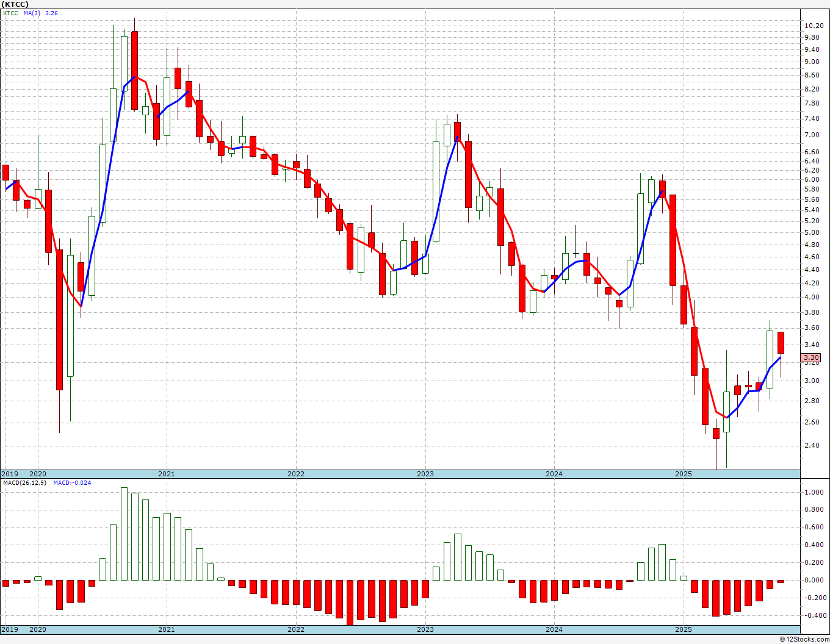Select 2020 on the MACD panel timeline
Image resolution: width=830 pixels, height=644 pixels.
(x=38, y=629)
